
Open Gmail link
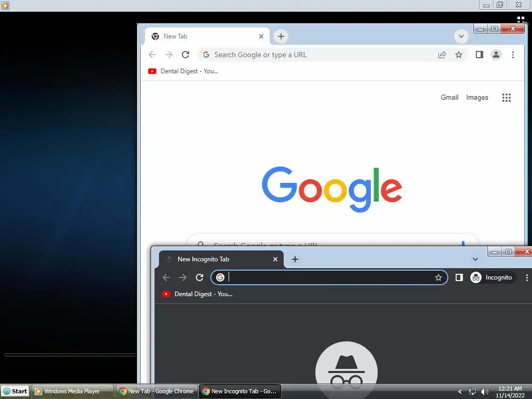pos(449,97)
